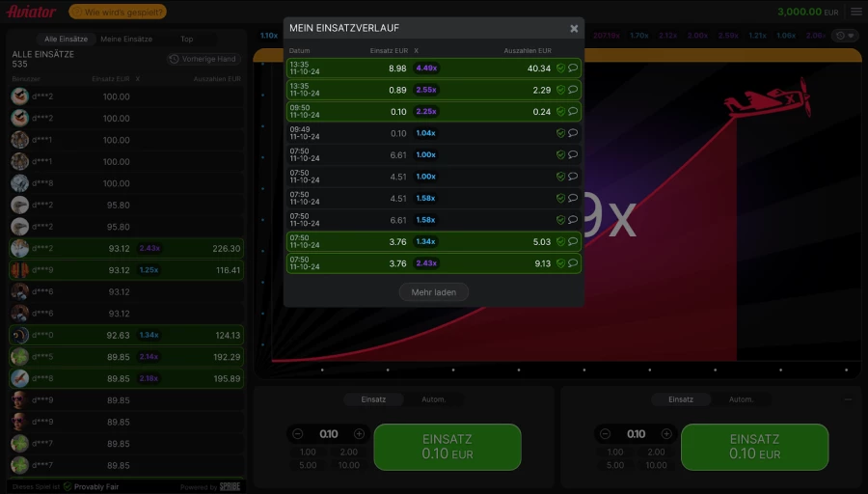Select Einsatz tab in left bet panel

373,399
